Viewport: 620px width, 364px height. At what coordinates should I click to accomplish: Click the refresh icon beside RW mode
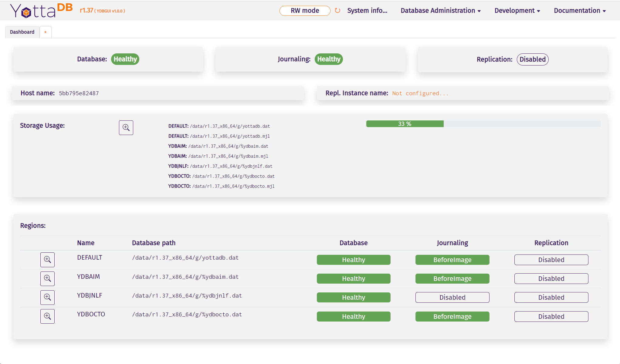(337, 11)
